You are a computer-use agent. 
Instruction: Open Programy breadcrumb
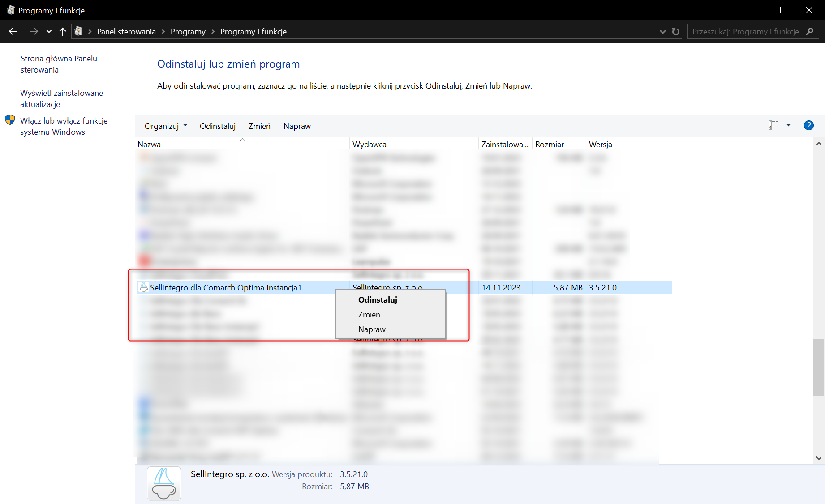point(188,32)
